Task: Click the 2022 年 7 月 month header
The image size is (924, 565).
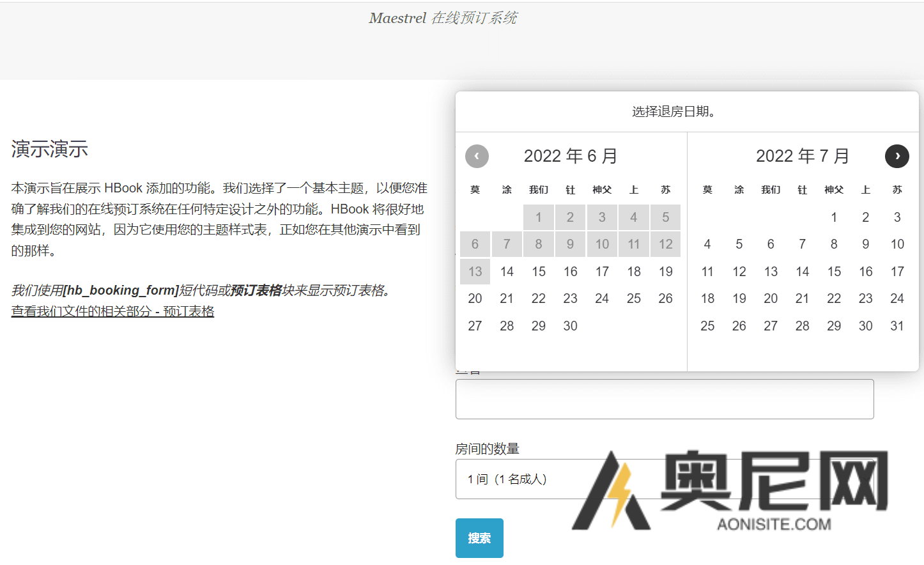Action: pyautogui.click(x=802, y=156)
